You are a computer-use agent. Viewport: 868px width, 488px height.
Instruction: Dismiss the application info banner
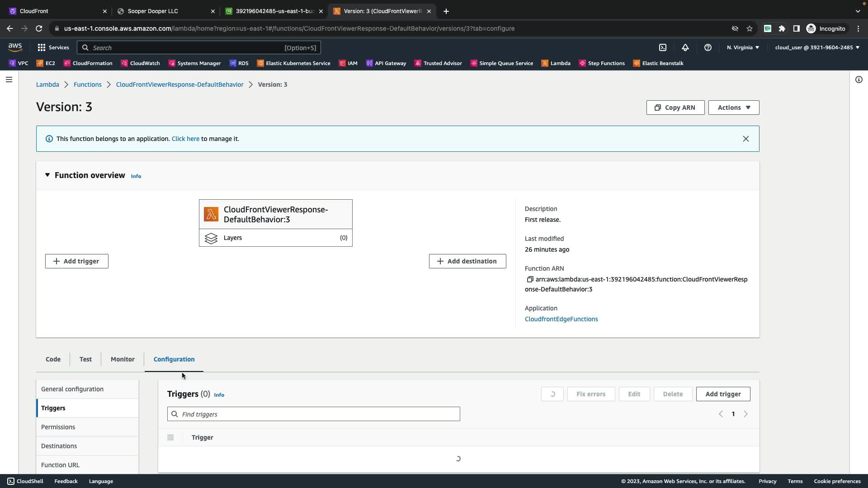tap(745, 139)
